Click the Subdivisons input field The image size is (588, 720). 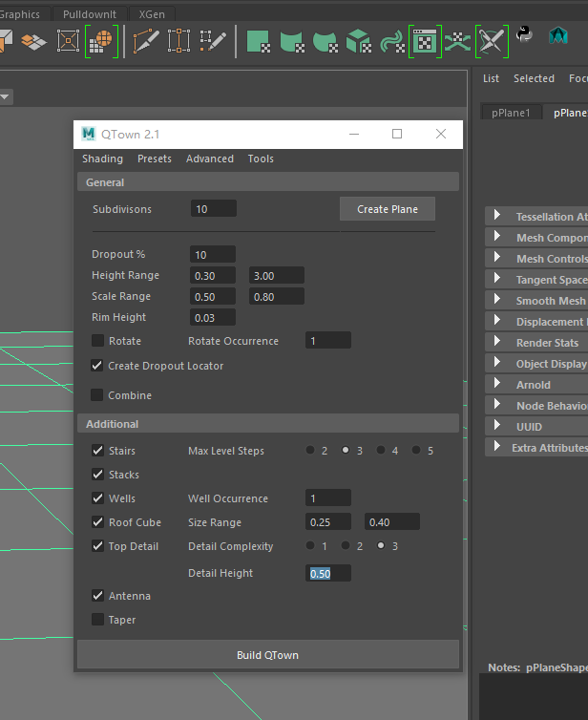(x=214, y=208)
